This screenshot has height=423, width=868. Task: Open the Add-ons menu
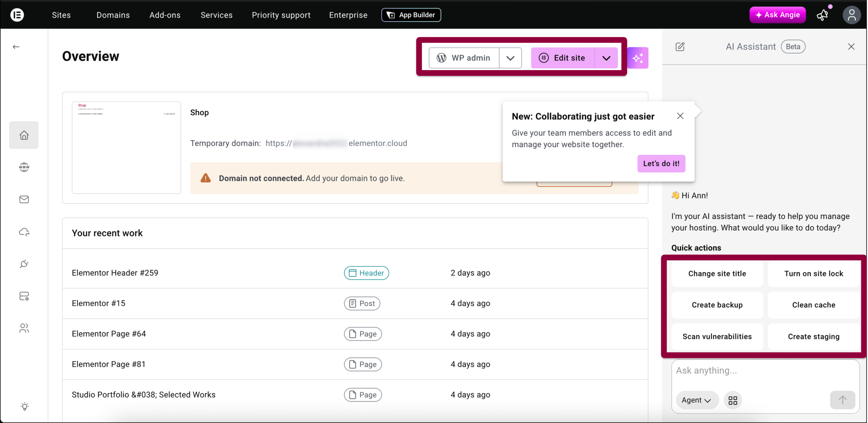point(165,15)
